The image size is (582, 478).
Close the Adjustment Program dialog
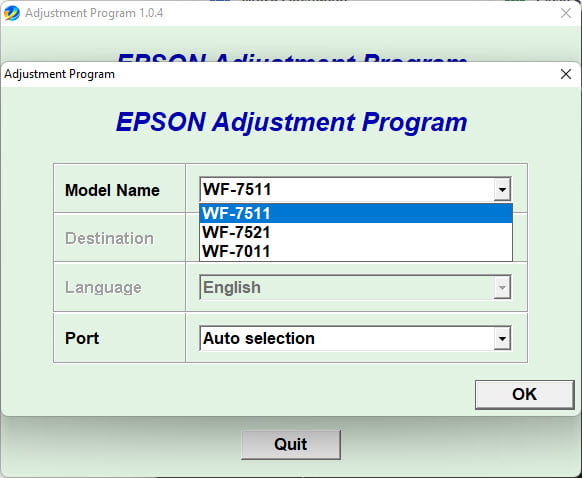click(x=566, y=74)
